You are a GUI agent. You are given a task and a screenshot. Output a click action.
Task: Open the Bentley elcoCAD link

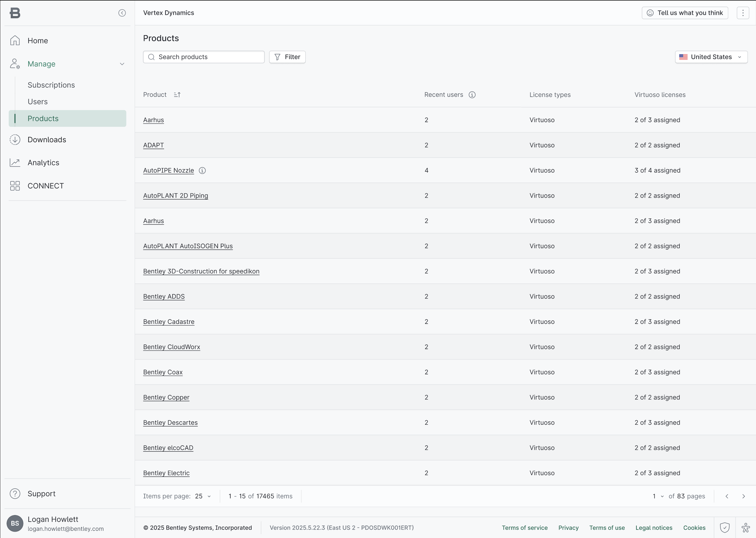click(x=168, y=447)
